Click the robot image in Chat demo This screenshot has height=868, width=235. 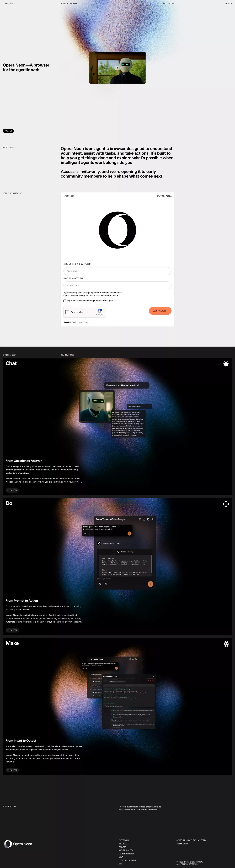tap(97, 406)
